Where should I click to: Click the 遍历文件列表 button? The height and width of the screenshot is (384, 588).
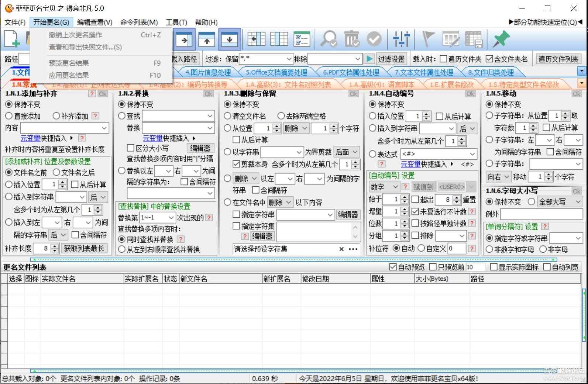558,59
